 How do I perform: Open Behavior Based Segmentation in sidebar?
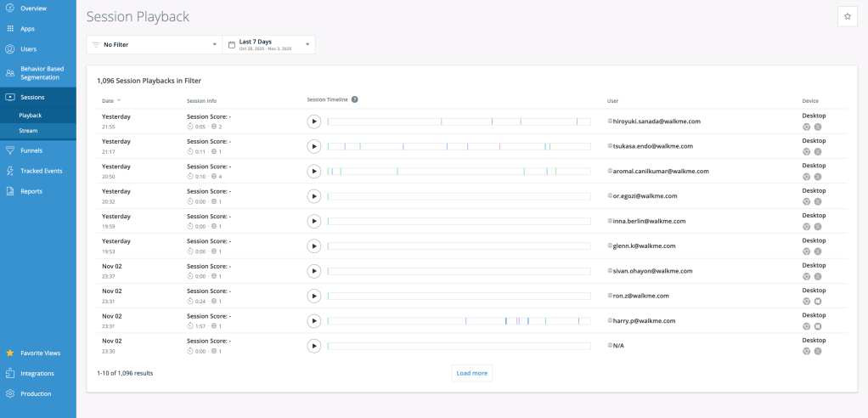click(x=42, y=72)
